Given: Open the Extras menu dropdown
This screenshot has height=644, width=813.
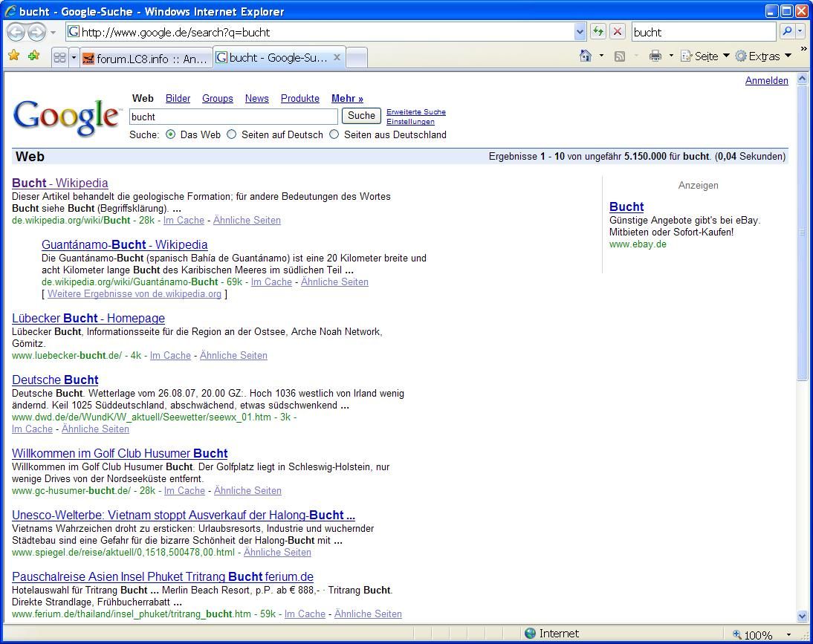Looking at the screenshot, I should click(x=763, y=56).
